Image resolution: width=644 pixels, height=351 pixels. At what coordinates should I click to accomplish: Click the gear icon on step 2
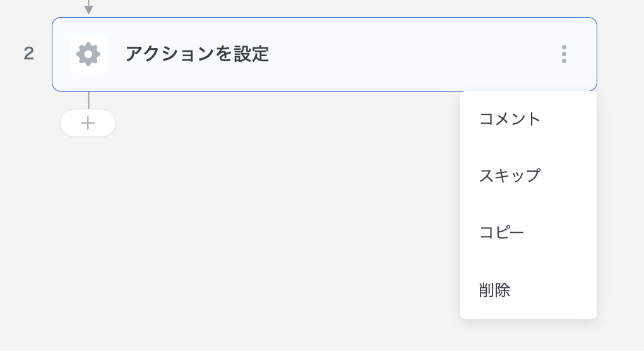(x=88, y=54)
